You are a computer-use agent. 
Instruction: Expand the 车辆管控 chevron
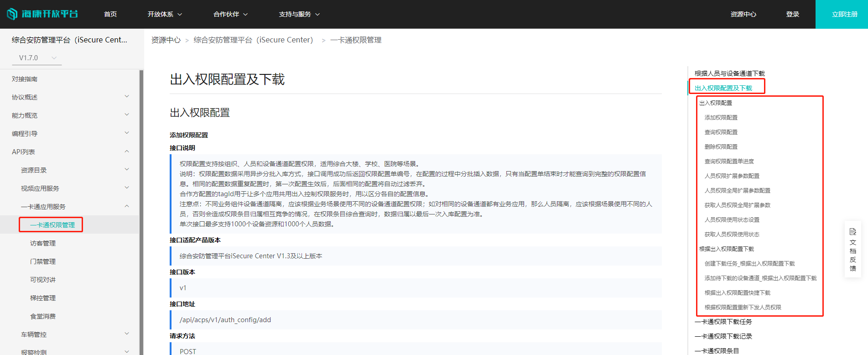tap(127, 334)
